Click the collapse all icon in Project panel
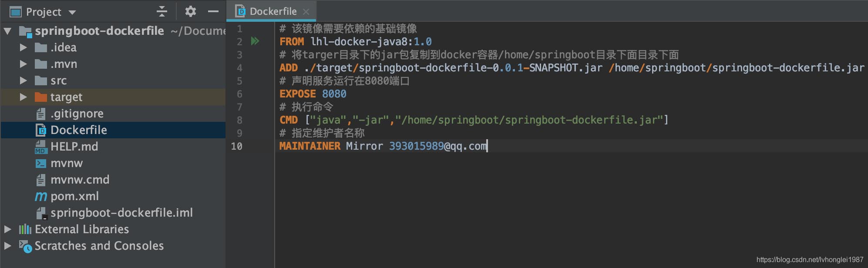 [161, 11]
